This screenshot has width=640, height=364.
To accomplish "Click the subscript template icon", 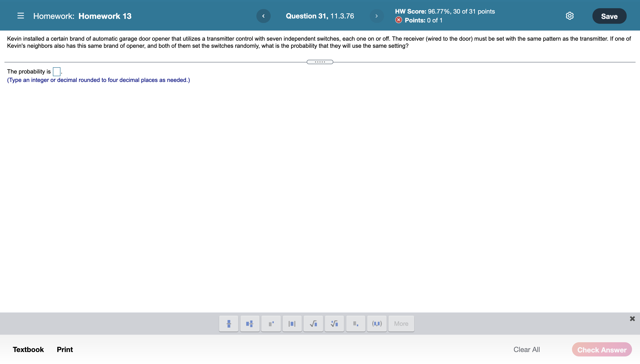I will 355,324.
